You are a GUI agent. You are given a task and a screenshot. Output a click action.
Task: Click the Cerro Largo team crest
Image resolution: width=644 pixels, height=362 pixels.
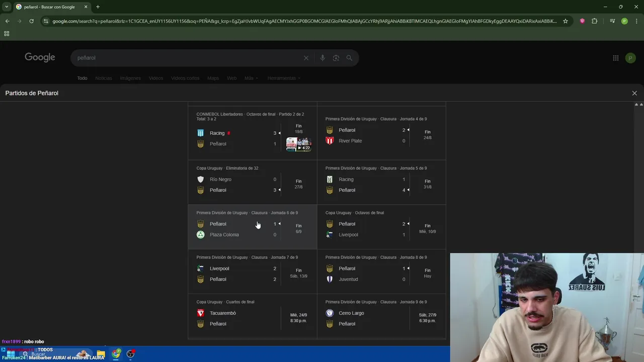pyautogui.click(x=330, y=313)
